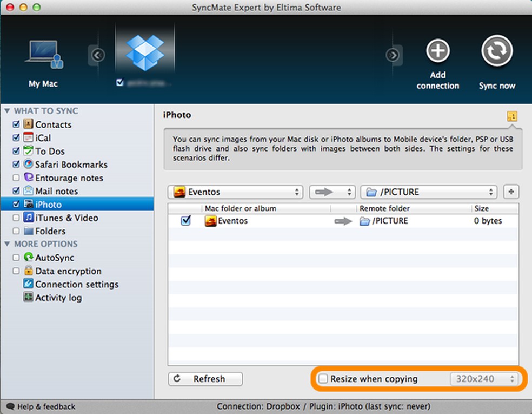Select iTunes & Video label in sidebar
The width and height of the screenshot is (532, 414).
(66, 218)
